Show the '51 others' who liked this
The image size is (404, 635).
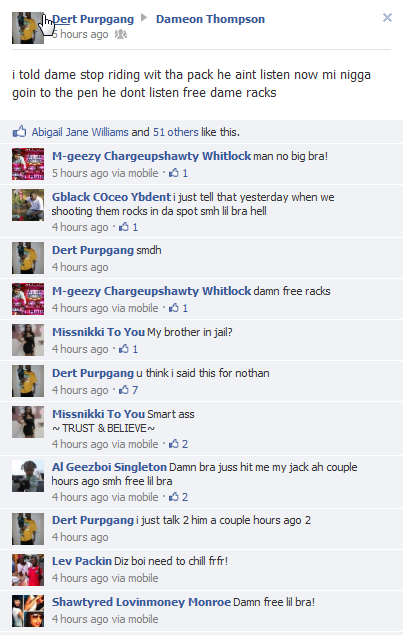175,132
